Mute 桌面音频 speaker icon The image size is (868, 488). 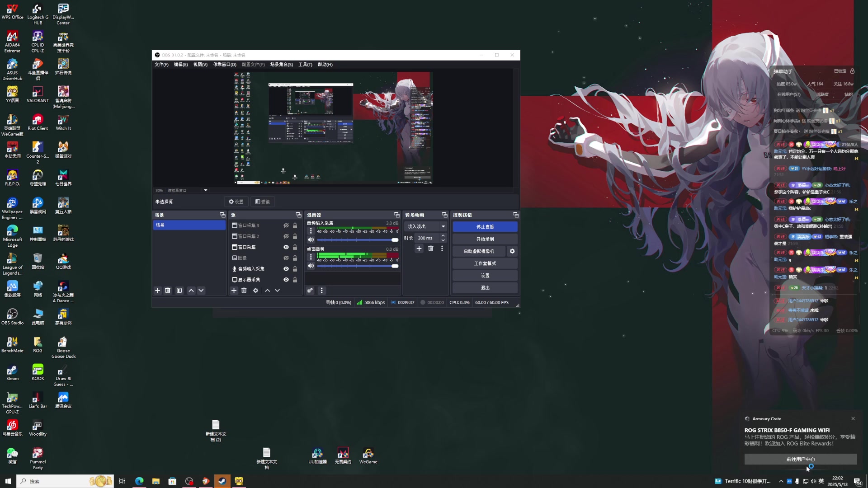311,266
